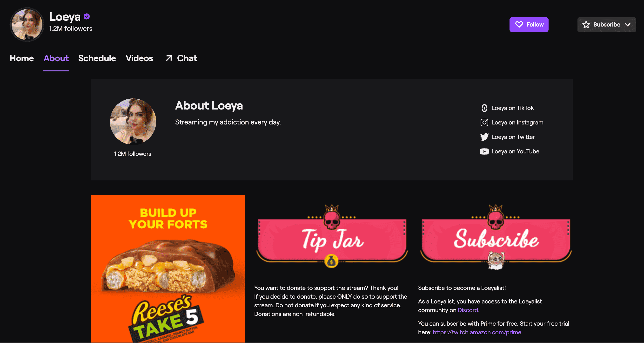
Task: Click the Reese's Take 5 advertisement
Action: click(x=168, y=269)
